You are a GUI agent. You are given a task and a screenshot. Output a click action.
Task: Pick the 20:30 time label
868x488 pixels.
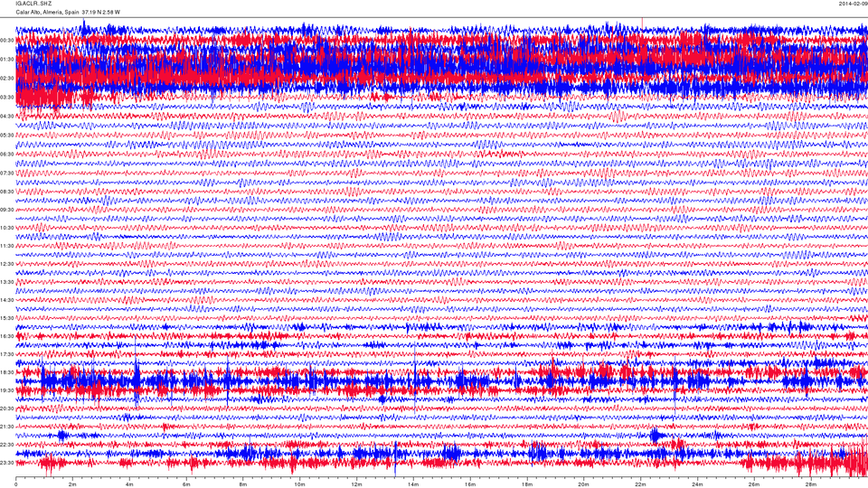point(7,408)
